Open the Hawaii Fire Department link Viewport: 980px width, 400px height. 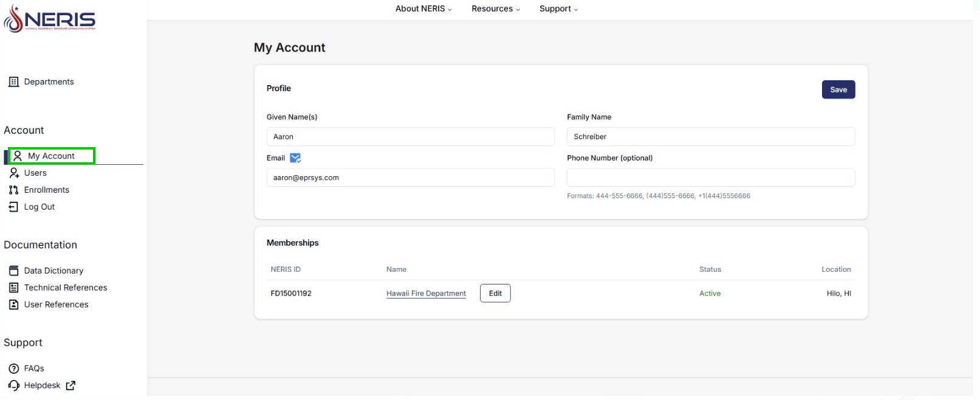pyautogui.click(x=426, y=294)
